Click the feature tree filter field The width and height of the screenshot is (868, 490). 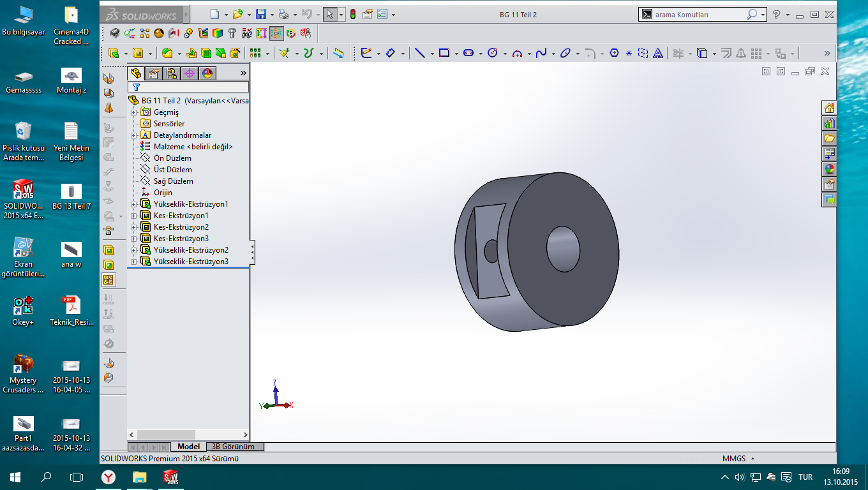click(189, 87)
